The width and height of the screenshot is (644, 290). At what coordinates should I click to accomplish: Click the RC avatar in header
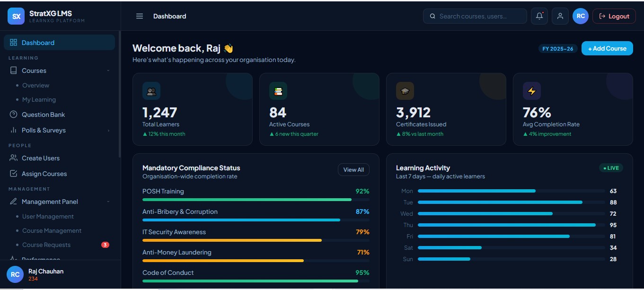click(581, 16)
